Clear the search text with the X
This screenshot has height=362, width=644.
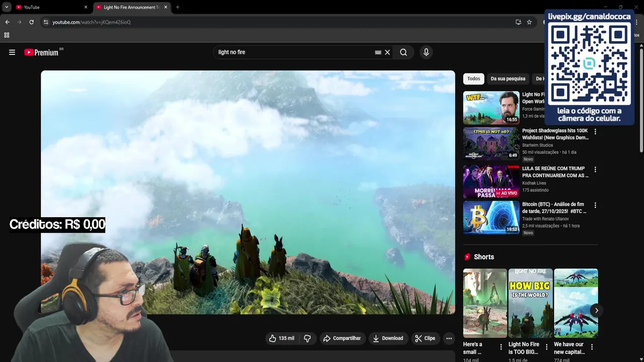click(387, 52)
